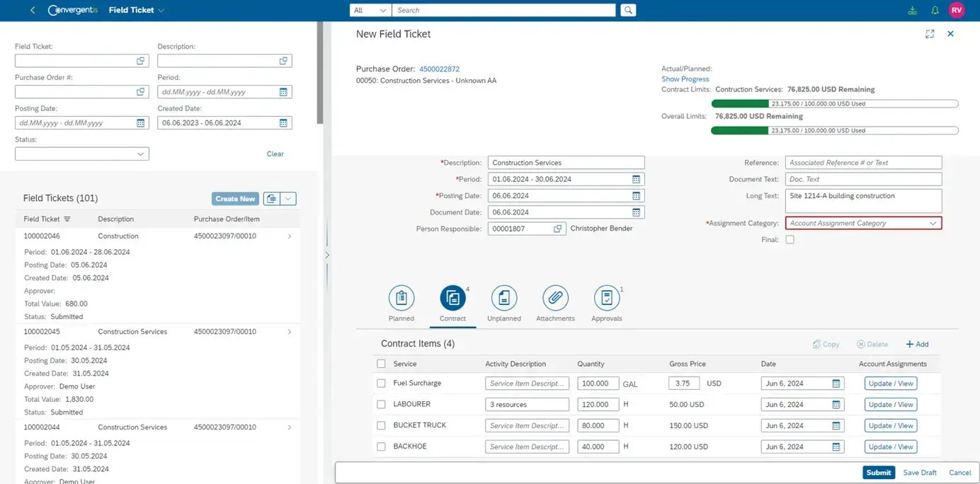Tick the BACKHOE row checkbox

tap(381, 447)
